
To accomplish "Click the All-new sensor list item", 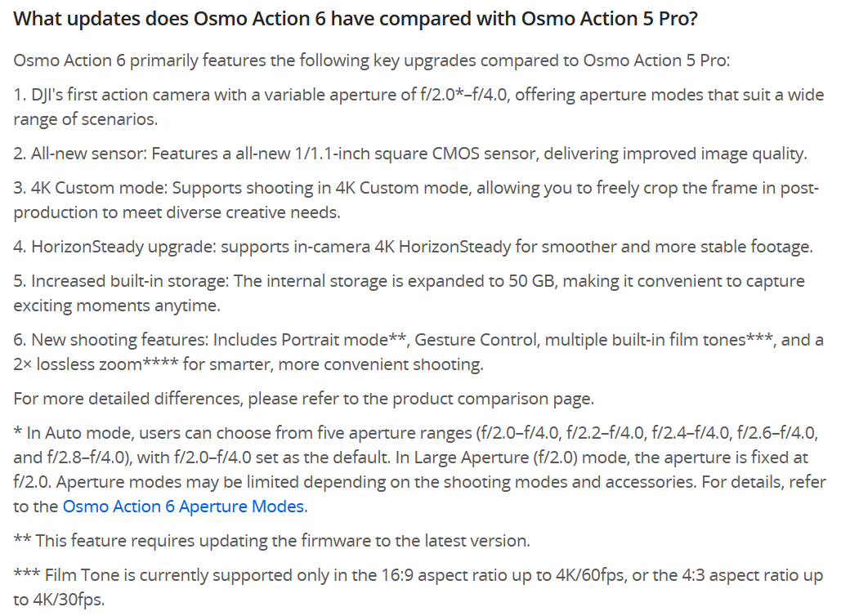I will pos(409,153).
